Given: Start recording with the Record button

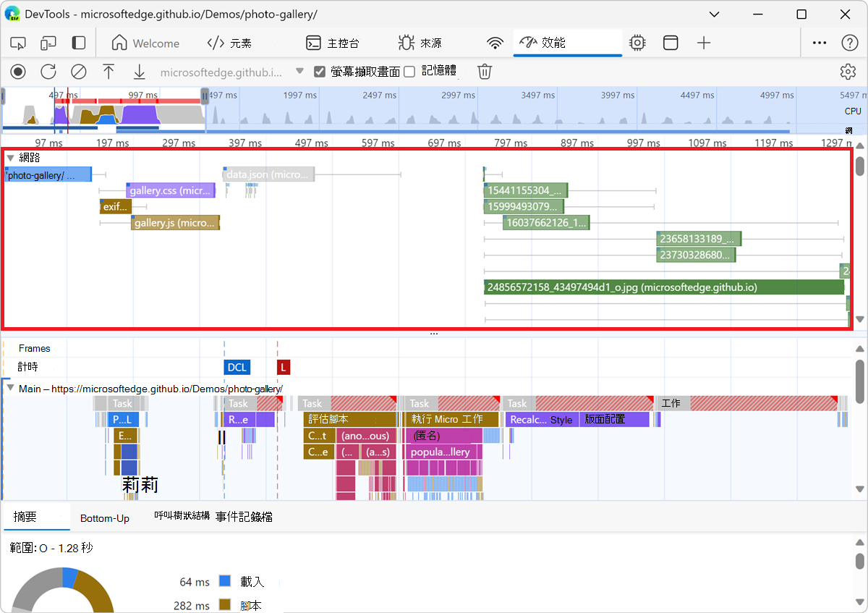Looking at the screenshot, I should [x=18, y=71].
